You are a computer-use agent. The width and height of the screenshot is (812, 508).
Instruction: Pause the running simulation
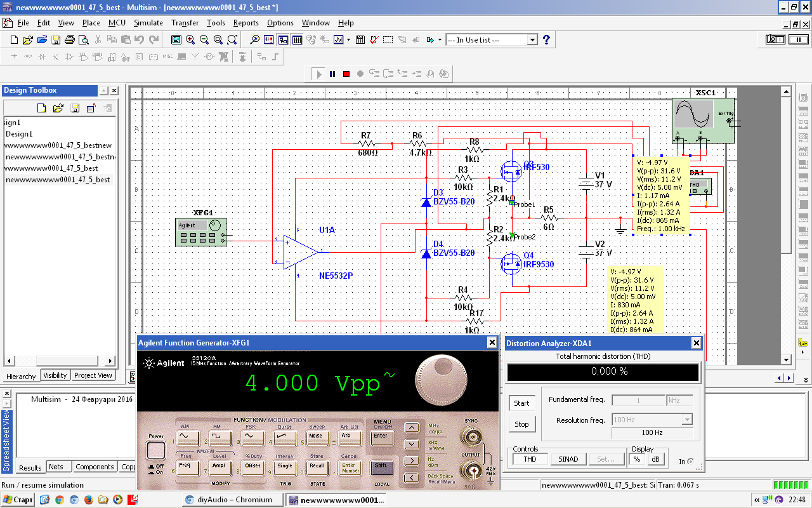(332, 74)
